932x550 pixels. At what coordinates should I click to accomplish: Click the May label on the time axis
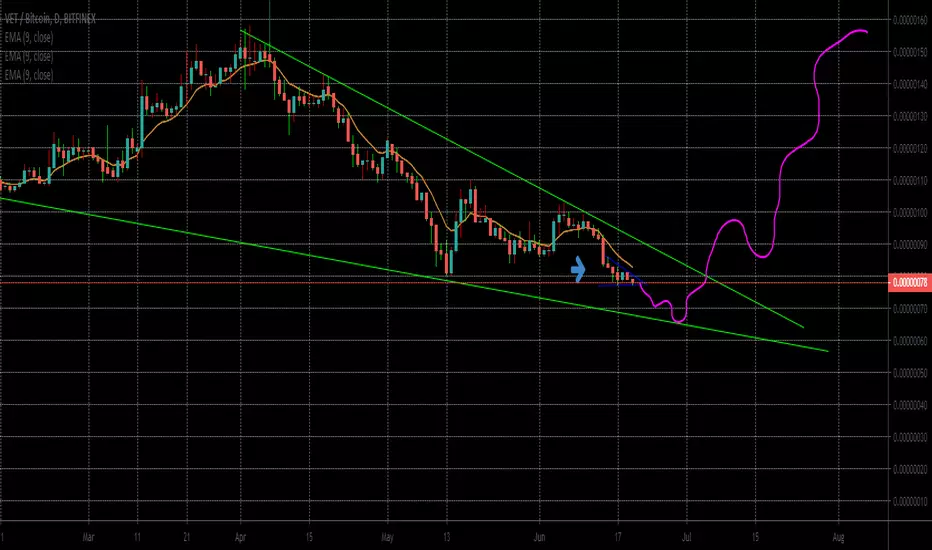387,538
